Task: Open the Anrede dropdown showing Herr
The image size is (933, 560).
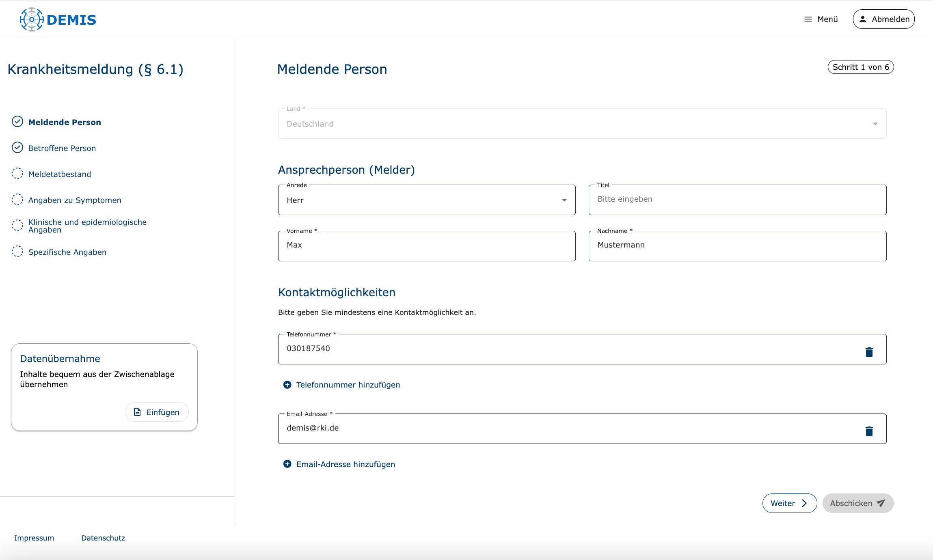Action: click(x=426, y=200)
